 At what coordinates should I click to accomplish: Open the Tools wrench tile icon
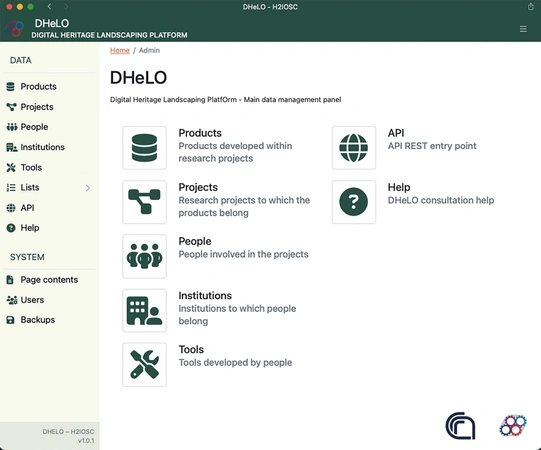click(144, 364)
